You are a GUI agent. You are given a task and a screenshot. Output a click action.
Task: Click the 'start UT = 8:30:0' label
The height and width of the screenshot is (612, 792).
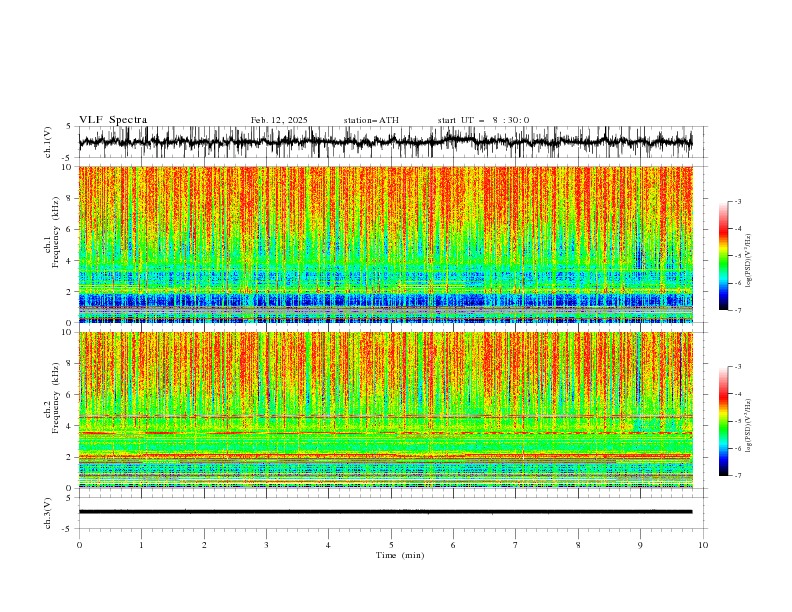pyautogui.click(x=483, y=120)
